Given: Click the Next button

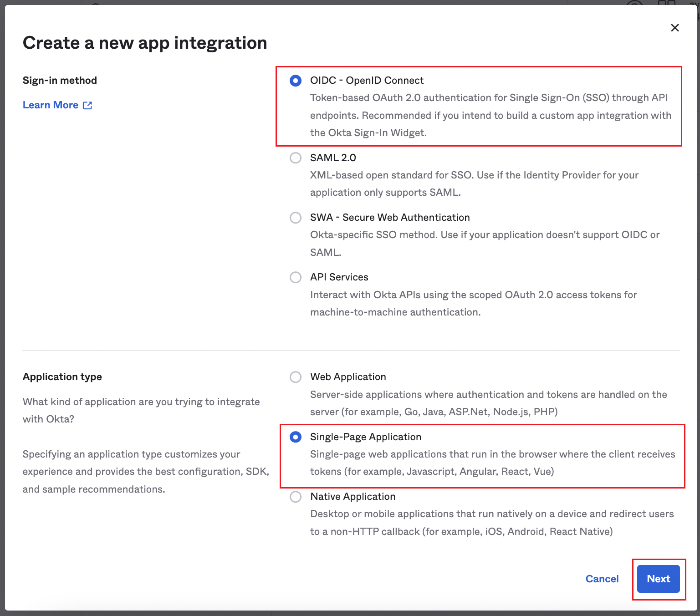Looking at the screenshot, I should pyautogui.click(x=658, y=579).
